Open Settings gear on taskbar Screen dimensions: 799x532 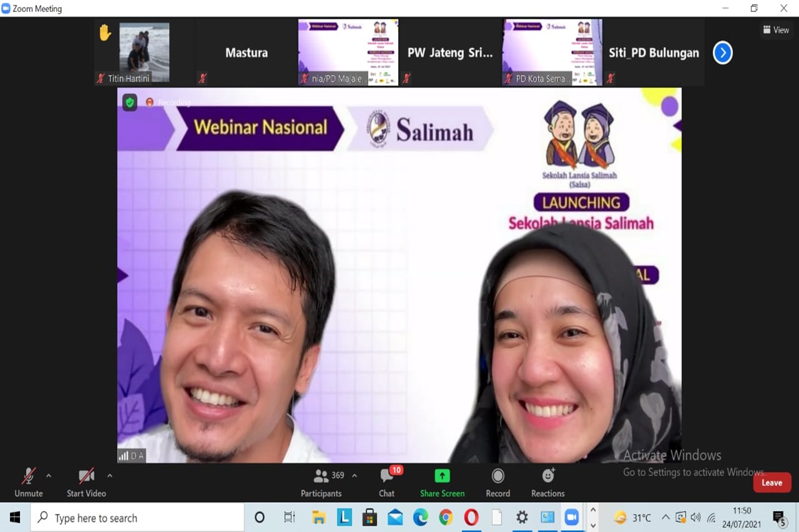(522, 518)
